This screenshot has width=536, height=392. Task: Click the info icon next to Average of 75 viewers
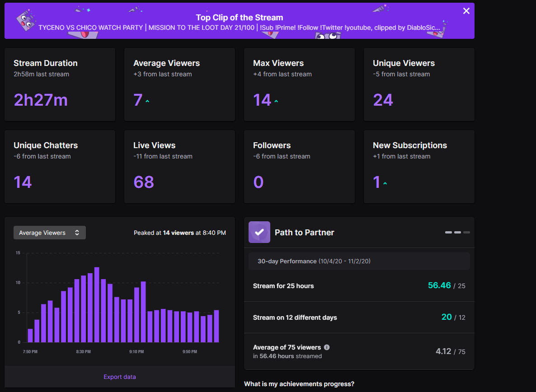click(327, 347)
